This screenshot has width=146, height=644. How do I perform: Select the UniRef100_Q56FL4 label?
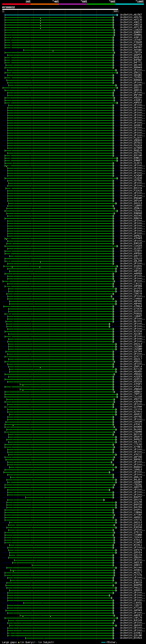click(x=131, y=367)
